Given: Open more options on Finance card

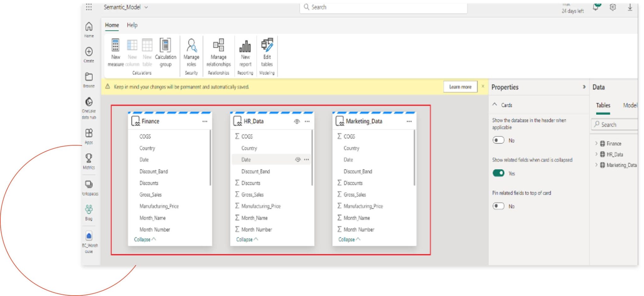Looking at the screenshot, I should coord(205,121).
